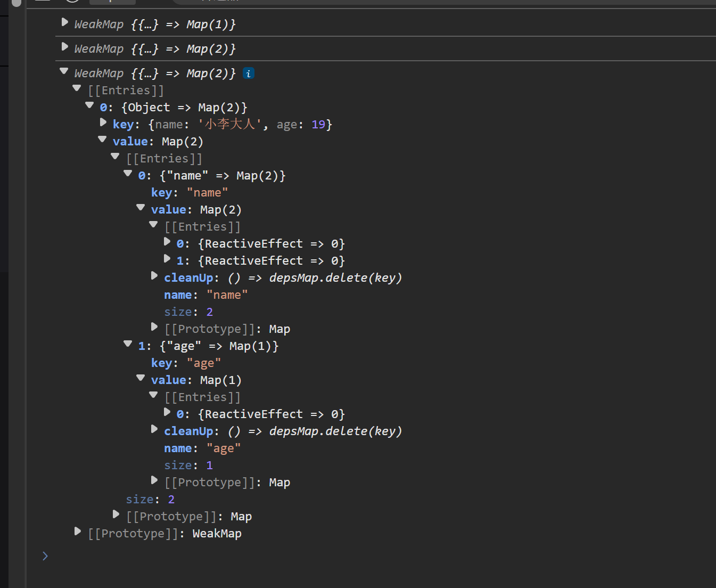Collapse the value: Map(1) node
The height and width of the screenshot is (588, 716).
[141, 378]
